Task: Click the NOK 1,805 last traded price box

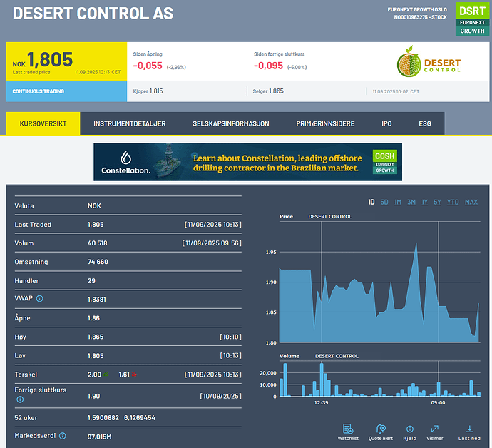Action: [x=66, y=61]
